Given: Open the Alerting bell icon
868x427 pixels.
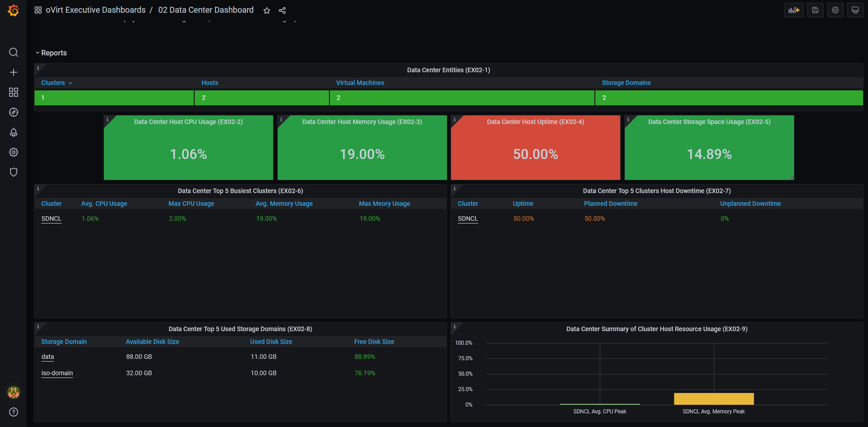Looking at the screenshot, I should tap(14, 132).
